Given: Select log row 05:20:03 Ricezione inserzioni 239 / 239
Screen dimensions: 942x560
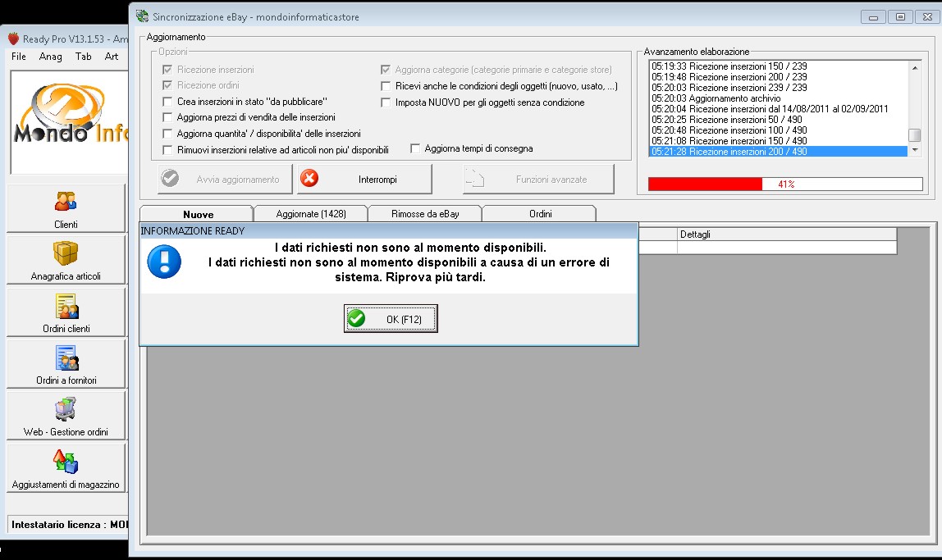Looking at the screenshot, I should click(778, 88).
